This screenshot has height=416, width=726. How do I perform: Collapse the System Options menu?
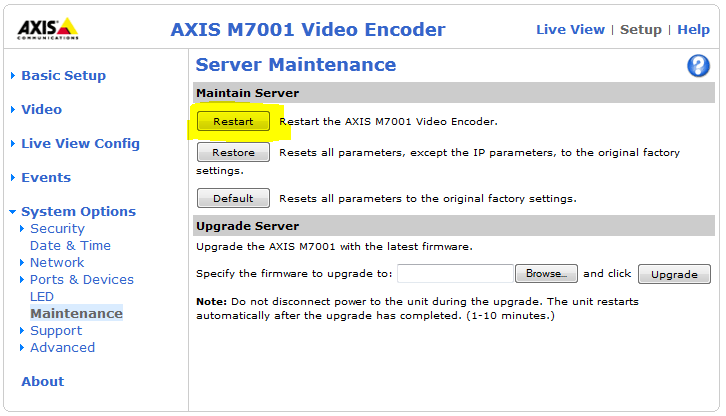(x=78, y=211)
